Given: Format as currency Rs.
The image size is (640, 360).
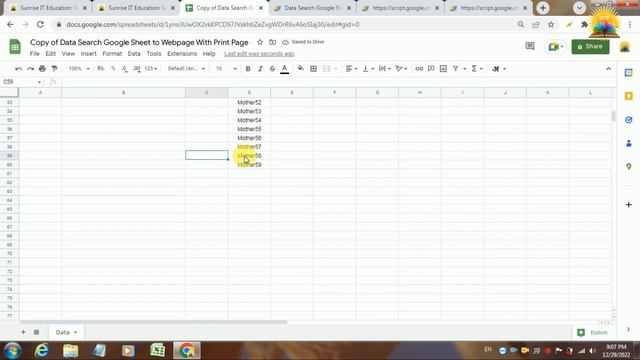Looking at the screenshot, I should click(101, 69).
